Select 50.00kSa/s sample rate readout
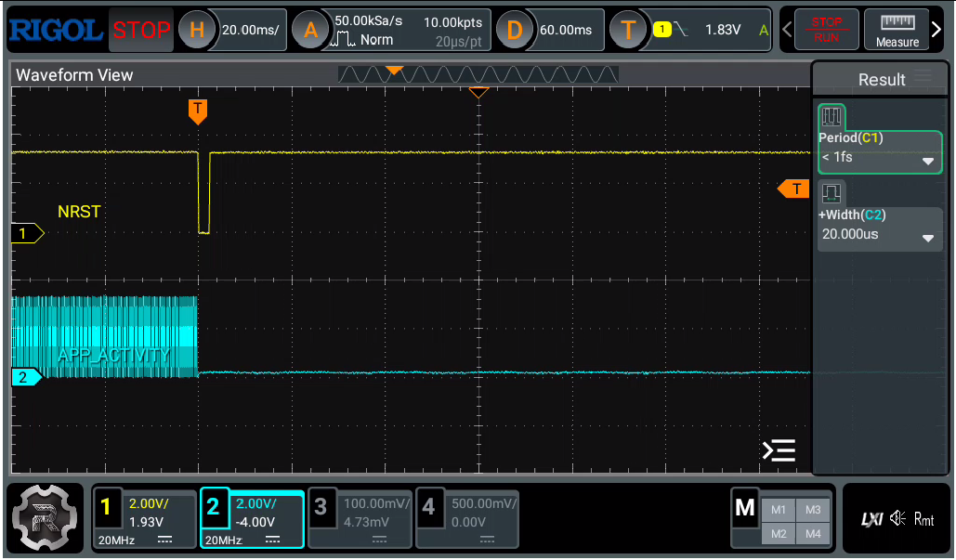Image resolution: width=956 pixels, height=560 pixels. click(368, 20)
